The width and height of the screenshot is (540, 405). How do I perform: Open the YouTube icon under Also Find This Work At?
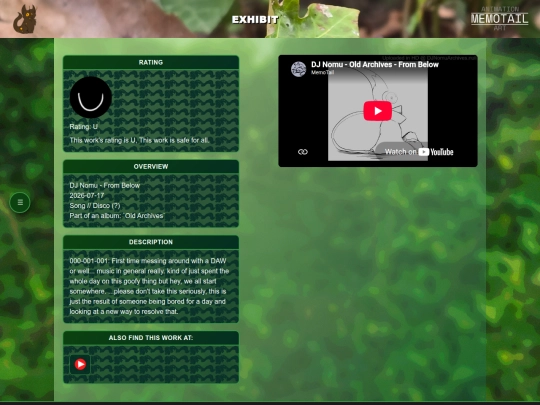pos(80,364)
